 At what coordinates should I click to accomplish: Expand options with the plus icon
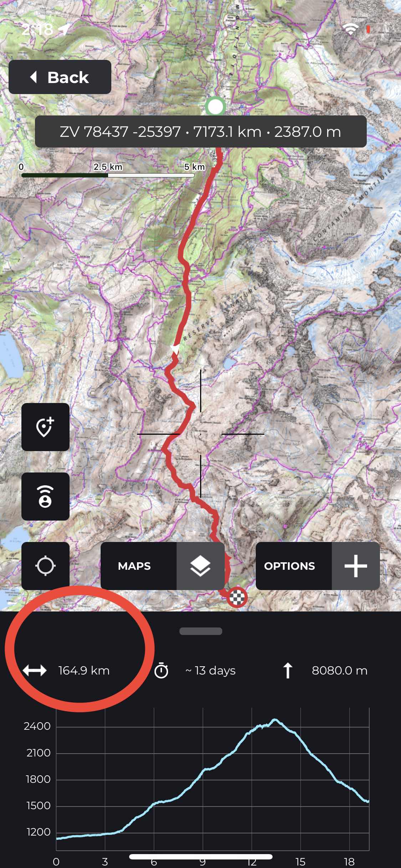click(356, 566)
